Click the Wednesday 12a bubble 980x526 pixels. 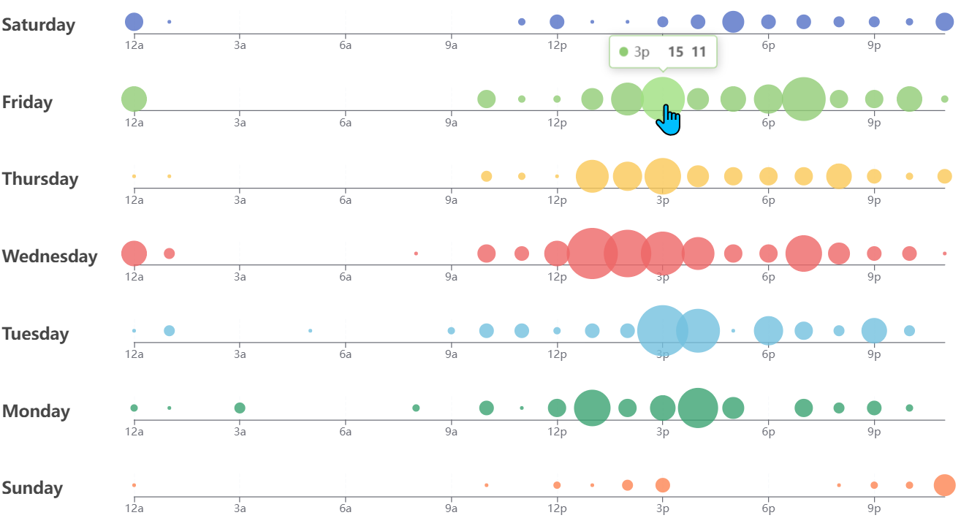[134, 254]
